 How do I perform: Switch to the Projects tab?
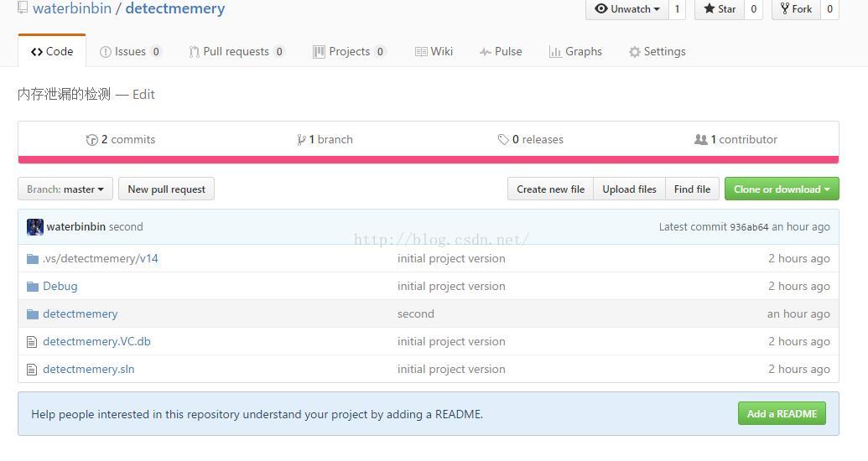point(350,51)
